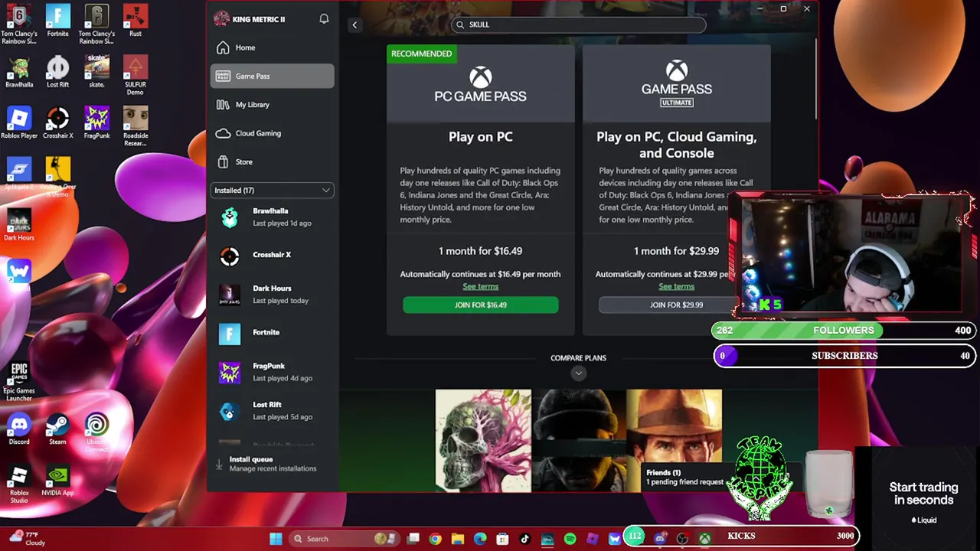
Task: Click the skull game cover thumbnail
Action: 483,440
